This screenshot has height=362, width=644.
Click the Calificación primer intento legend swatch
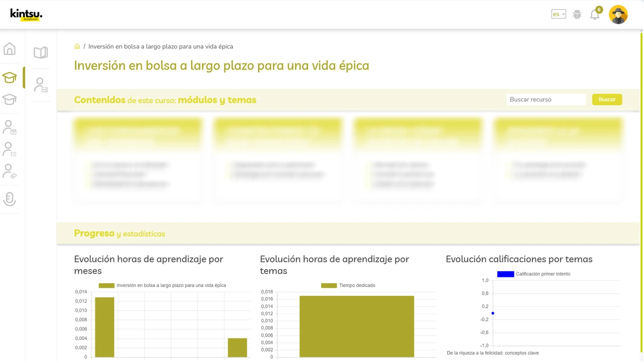point(505,274)
